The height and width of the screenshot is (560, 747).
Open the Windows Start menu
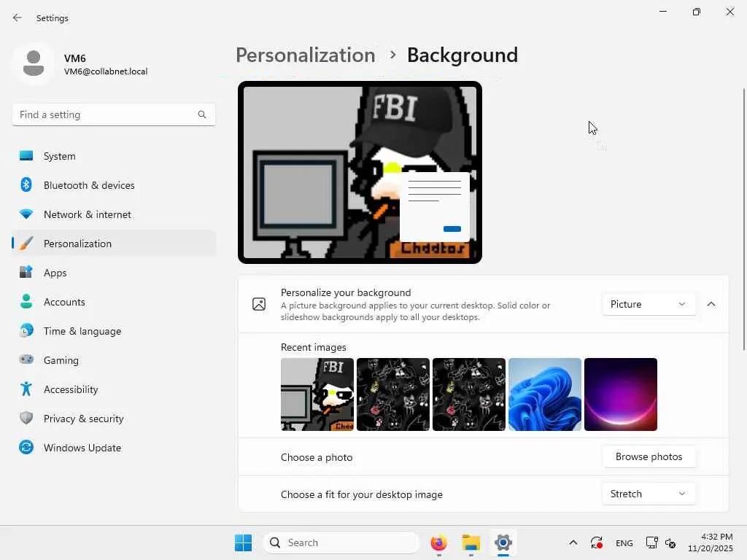[x=243, y=542]
